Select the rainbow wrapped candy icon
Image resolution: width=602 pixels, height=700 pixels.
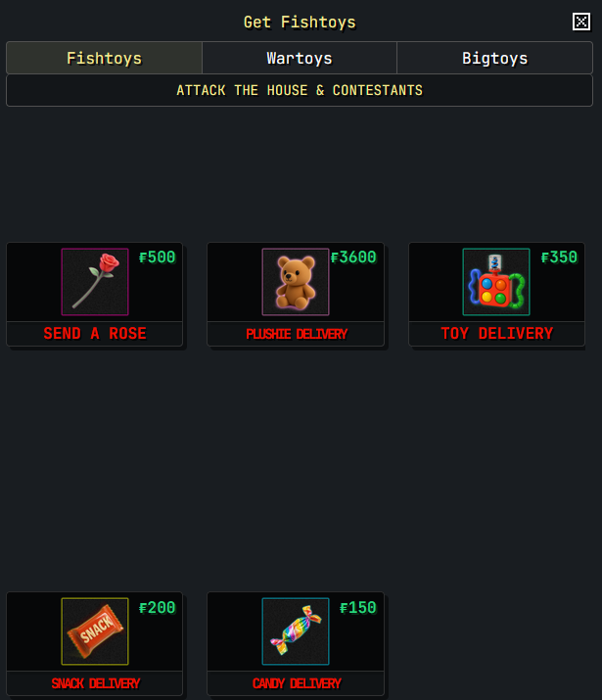(x=296, y=631)
